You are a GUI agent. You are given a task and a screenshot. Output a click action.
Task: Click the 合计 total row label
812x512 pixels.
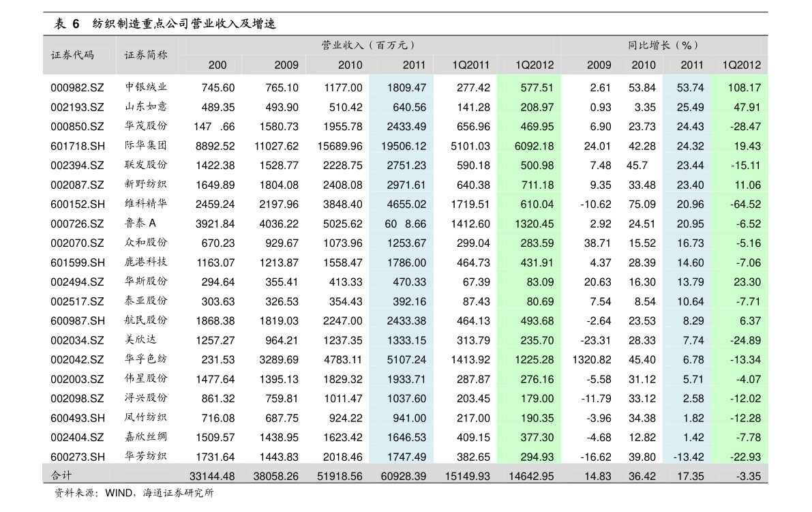pos(61,475)
